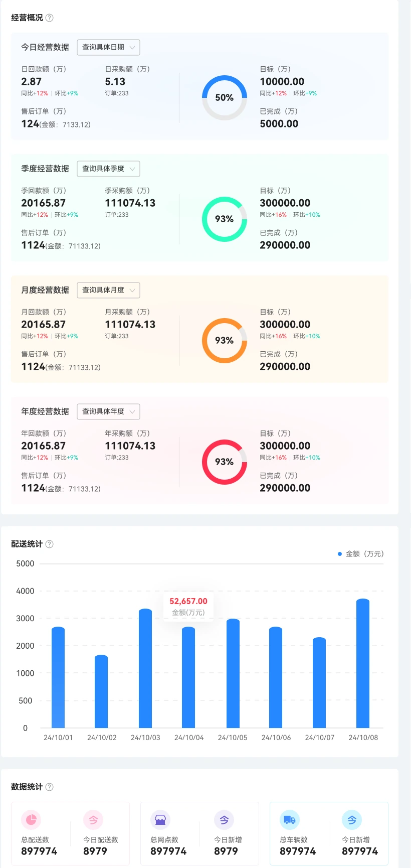The height and width of the screenshot is (868, 411).
Task: Click the bar for 24/10/02
Action: coord(101,691)
